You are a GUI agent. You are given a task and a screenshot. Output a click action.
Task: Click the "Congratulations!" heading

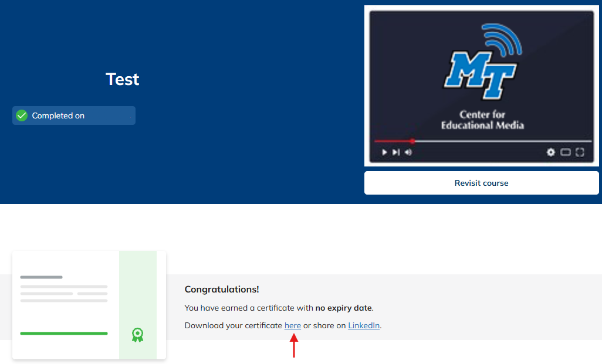[x=222, y=290]
